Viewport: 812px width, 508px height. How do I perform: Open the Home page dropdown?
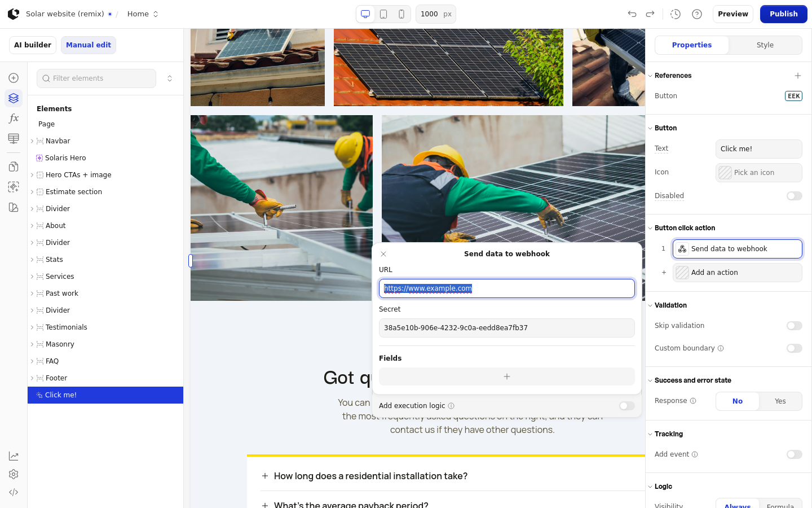pos(143,14)
